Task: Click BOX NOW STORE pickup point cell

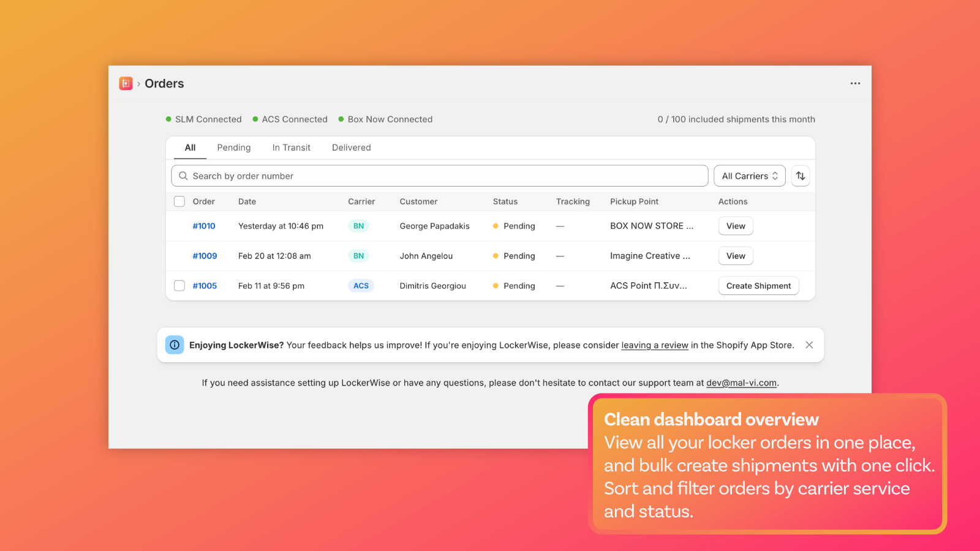Action: [x=652, y=226]
